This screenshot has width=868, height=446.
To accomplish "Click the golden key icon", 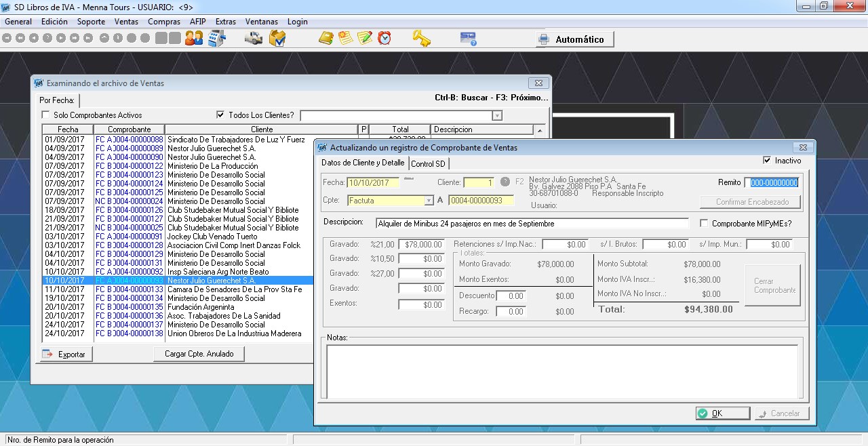I will [421, 39].
